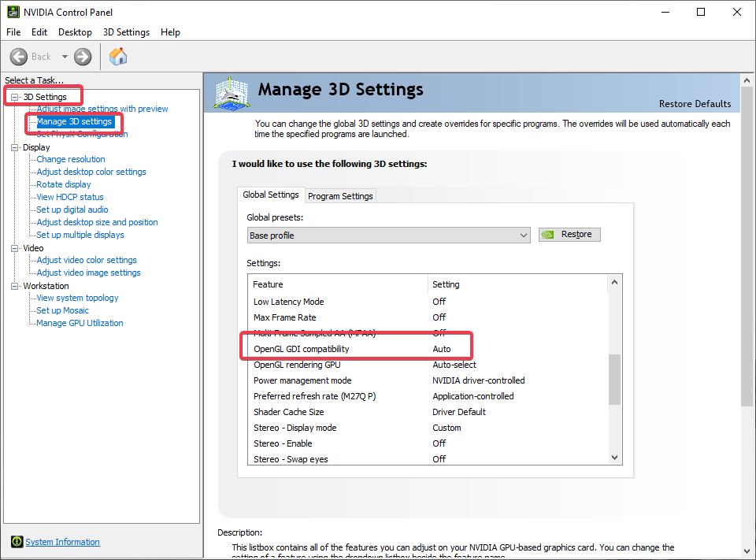This screenshot has width=756, height=560.
Task: Click the Application-controlled setting value
Action: tap(473, 396)
